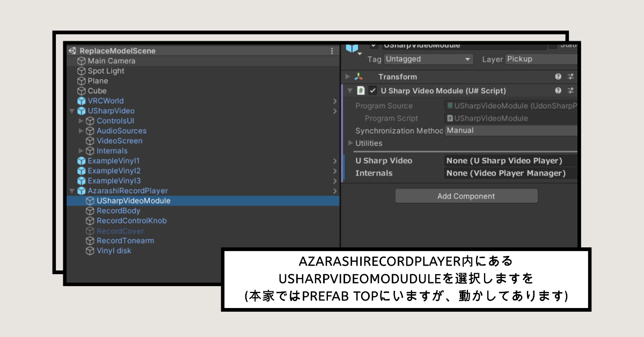Click the help icon on the Transform component
644x337 pixels.
coord(558,76)
